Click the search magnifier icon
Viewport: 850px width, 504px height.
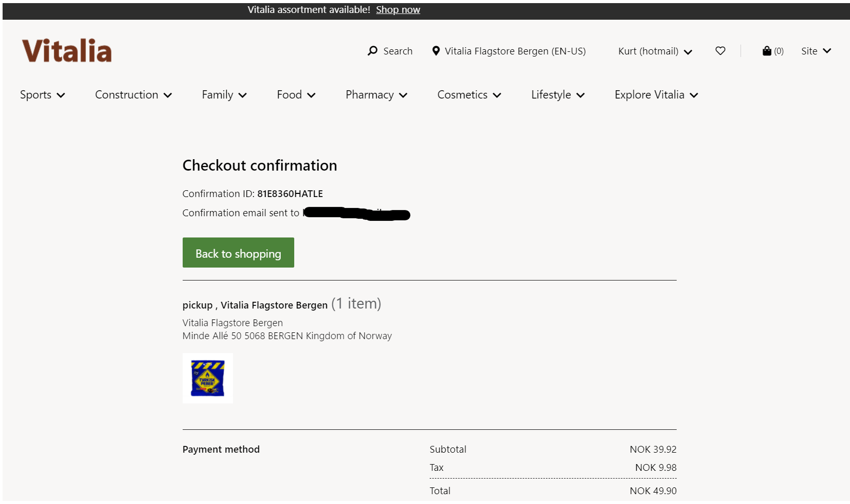pos(373,51)
